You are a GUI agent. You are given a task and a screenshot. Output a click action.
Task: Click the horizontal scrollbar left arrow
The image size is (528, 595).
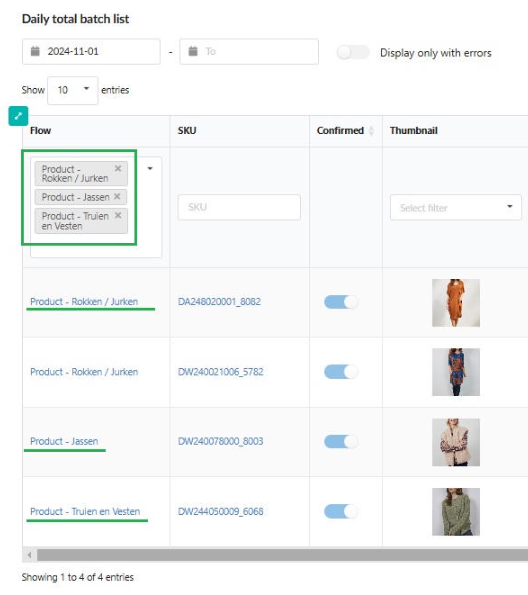[x=29, y=555]
